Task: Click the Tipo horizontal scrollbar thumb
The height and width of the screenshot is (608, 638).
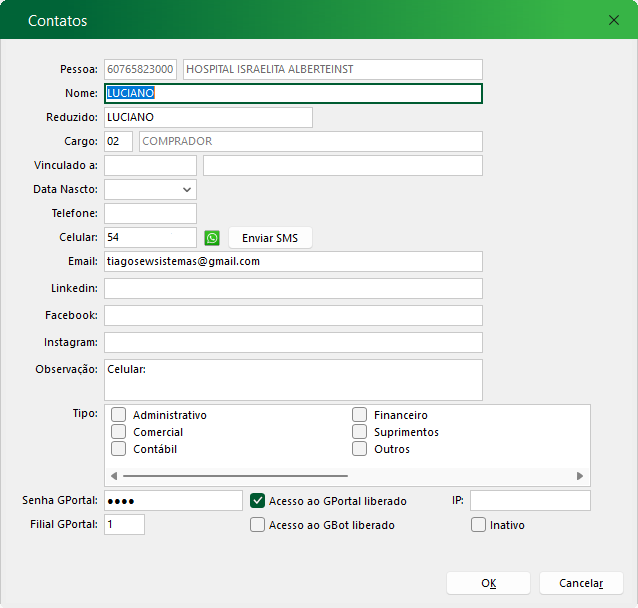Action: coord(235,476)
